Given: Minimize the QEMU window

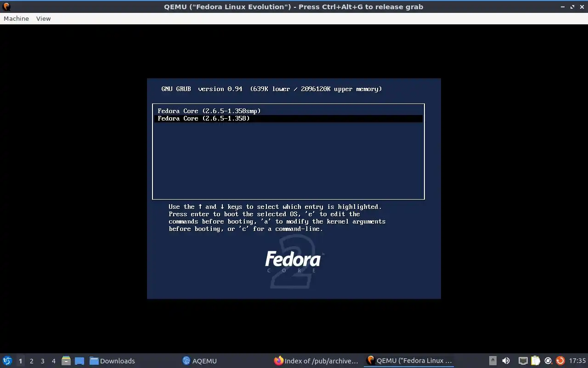Looking at the screenshot, I should tap(563, 7).
